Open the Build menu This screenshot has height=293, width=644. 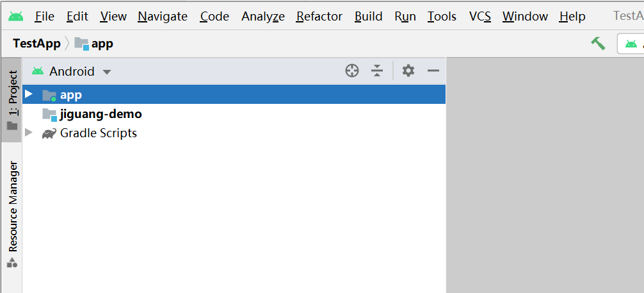(368, 16)
